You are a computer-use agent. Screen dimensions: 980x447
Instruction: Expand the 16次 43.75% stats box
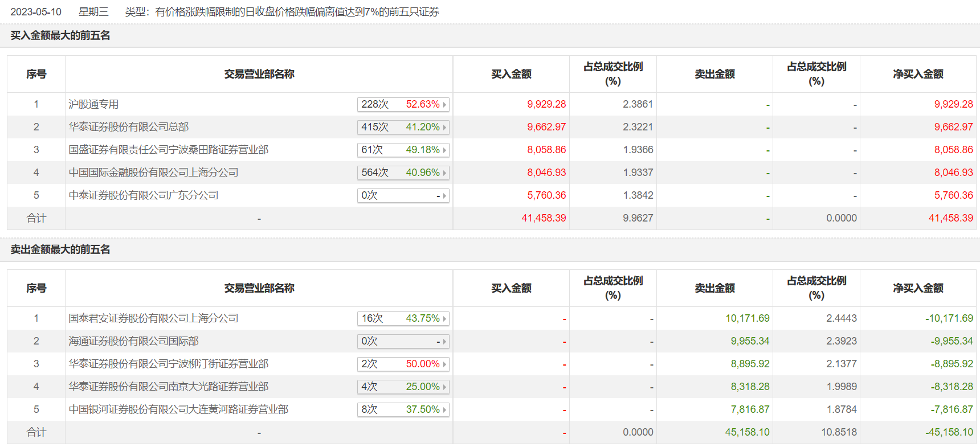(403, 318)
